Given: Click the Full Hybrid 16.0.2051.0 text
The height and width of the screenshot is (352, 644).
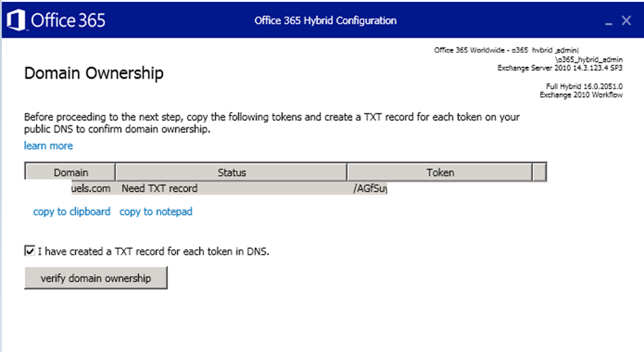Looking at the screenshot, I should click(584, 86).
